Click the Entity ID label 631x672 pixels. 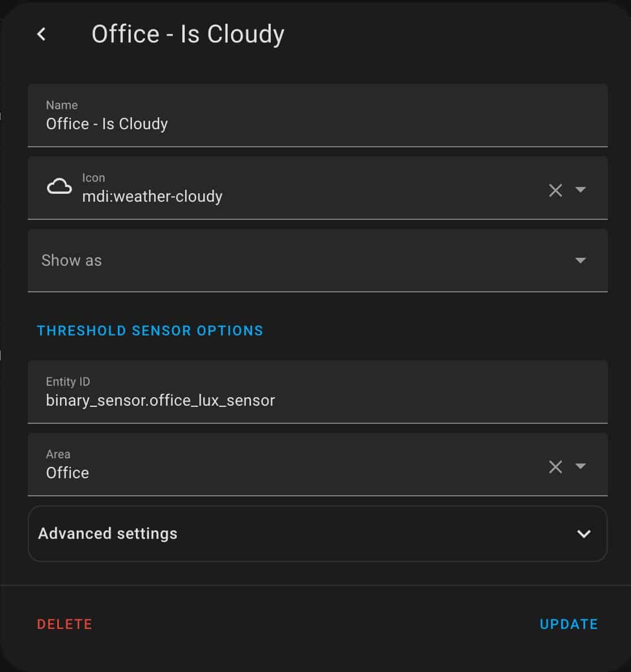coord(68,381)
